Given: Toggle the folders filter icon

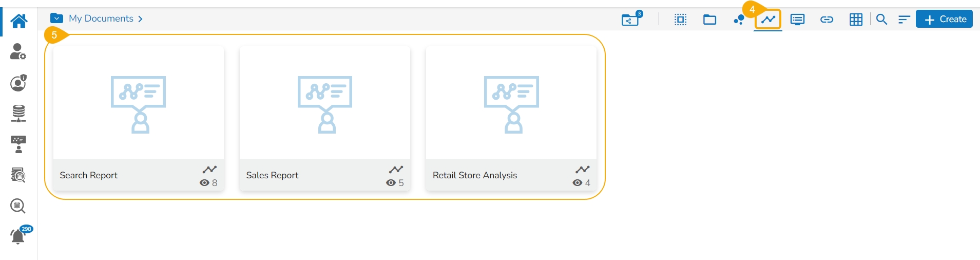Looking at the screenshot, I should point(709,20).
